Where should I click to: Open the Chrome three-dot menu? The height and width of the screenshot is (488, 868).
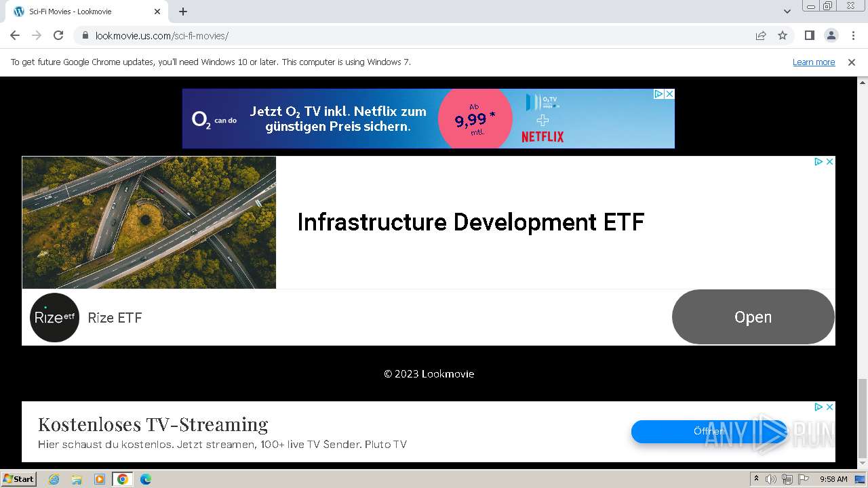point(853,35)
